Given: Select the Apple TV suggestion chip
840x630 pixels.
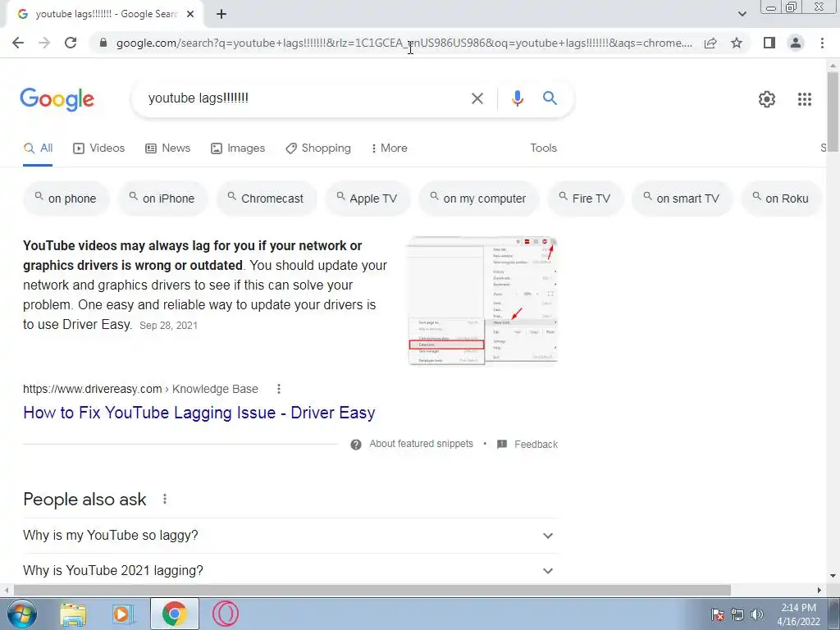Looking at the screenshot, I should click(367, 199).
